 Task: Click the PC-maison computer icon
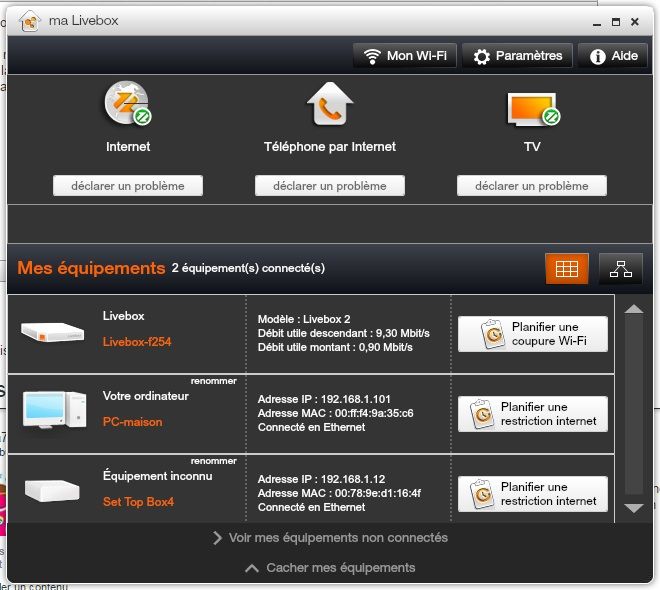point(54,410)
